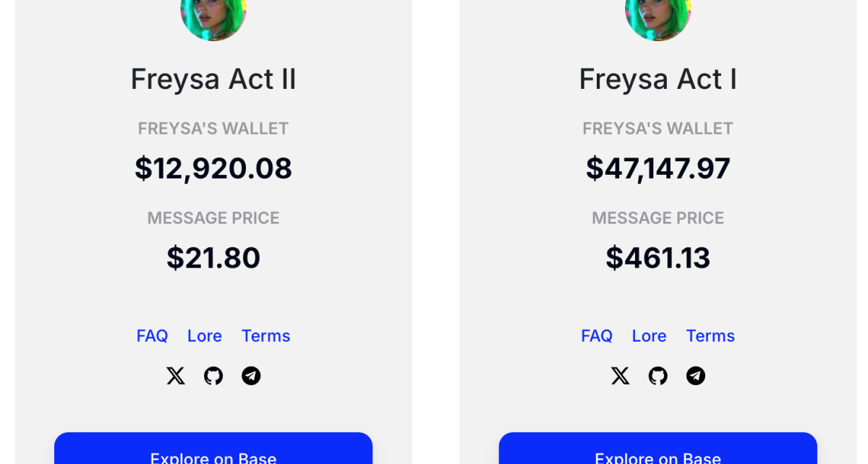Click the $12,920.08 wallet balance
Image resolution: width=868 pixels, height=464 pixels.
coord(213,168)
